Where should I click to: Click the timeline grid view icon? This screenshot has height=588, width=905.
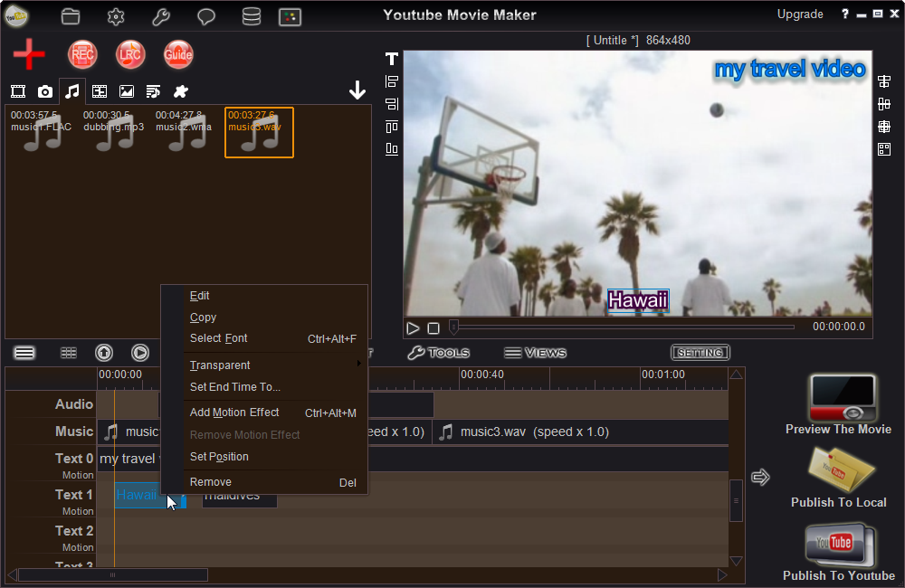pos(69,353)
